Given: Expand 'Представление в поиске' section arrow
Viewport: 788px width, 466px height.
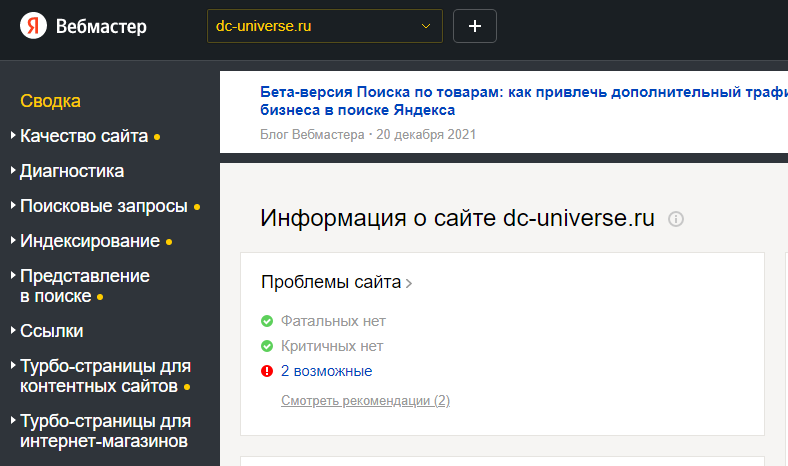Looking at the screenshot, I should 13,275.
